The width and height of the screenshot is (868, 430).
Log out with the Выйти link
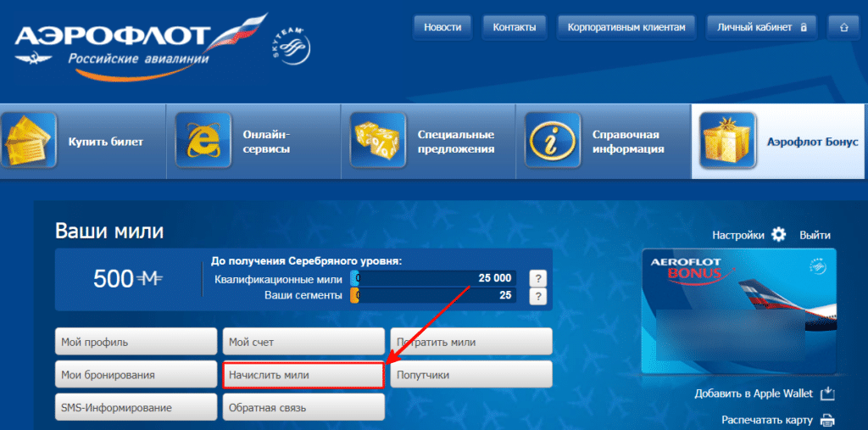pos(815,235)
